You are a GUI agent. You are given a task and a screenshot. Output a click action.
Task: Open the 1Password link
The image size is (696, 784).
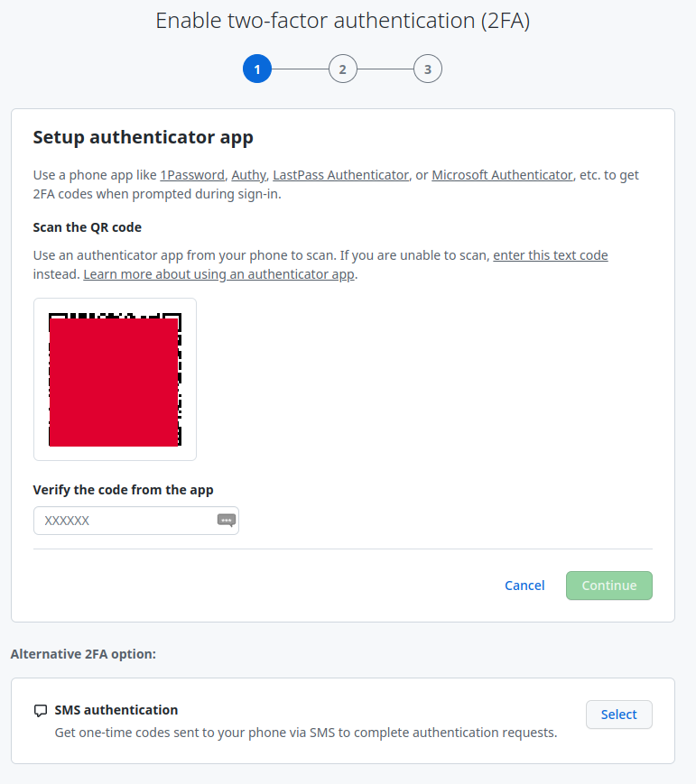(x=192, y=174)
